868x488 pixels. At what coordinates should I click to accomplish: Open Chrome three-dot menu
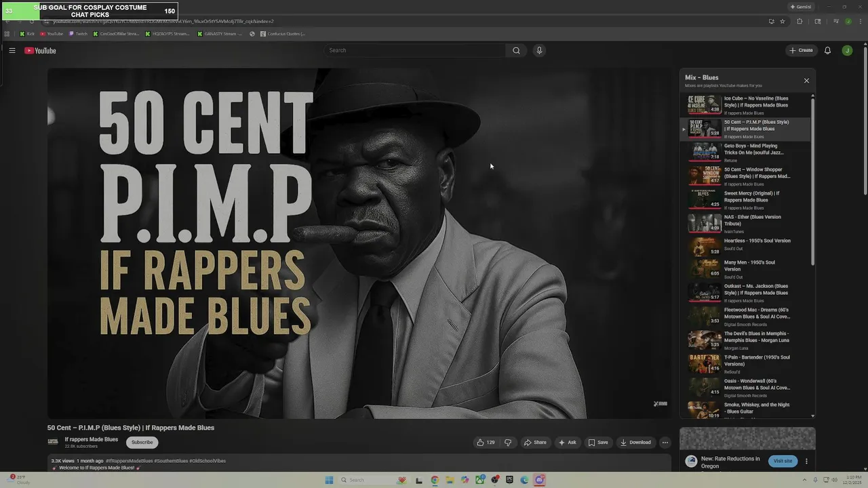[x=859, y=21]
